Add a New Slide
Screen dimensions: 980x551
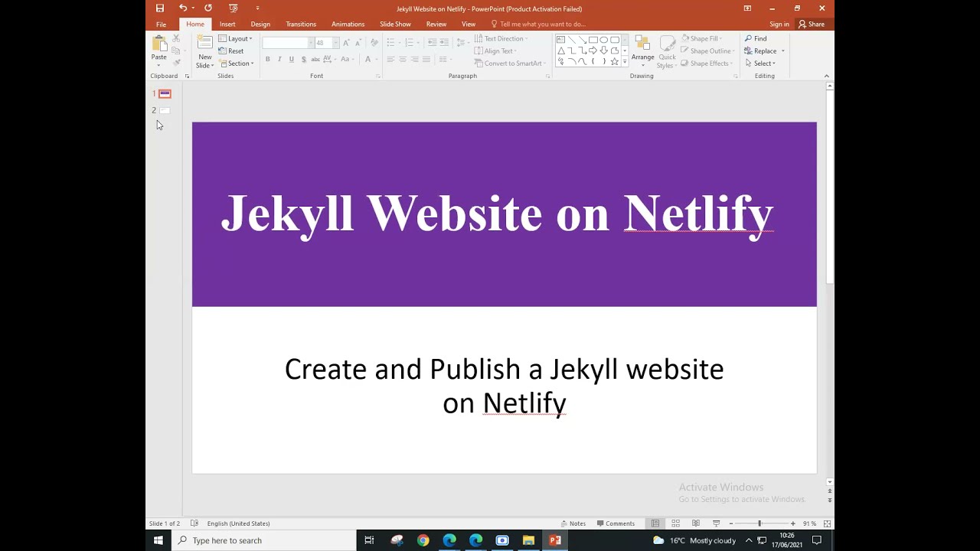coord(204,52)
